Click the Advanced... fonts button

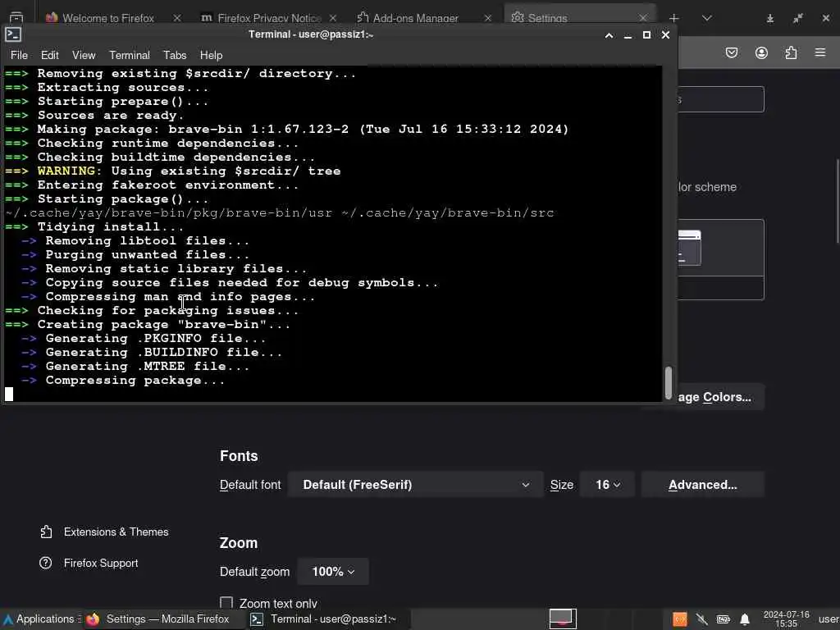tap(702, 485)
